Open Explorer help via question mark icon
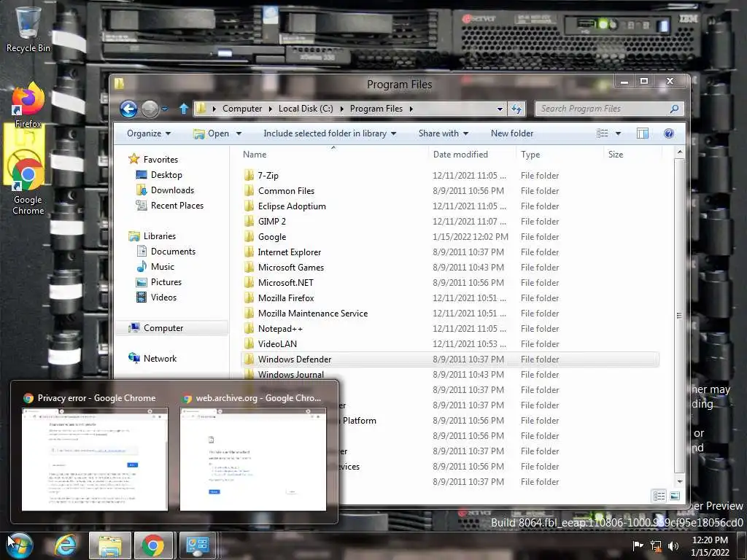This screenshot has width=747, height=560. tap(669, 133)
